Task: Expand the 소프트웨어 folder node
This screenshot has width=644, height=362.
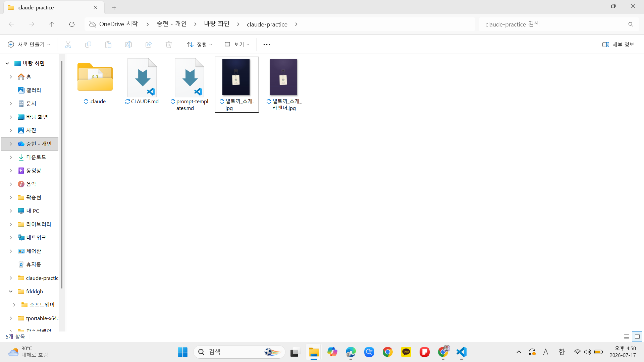Action: click(x=14, y=305)
